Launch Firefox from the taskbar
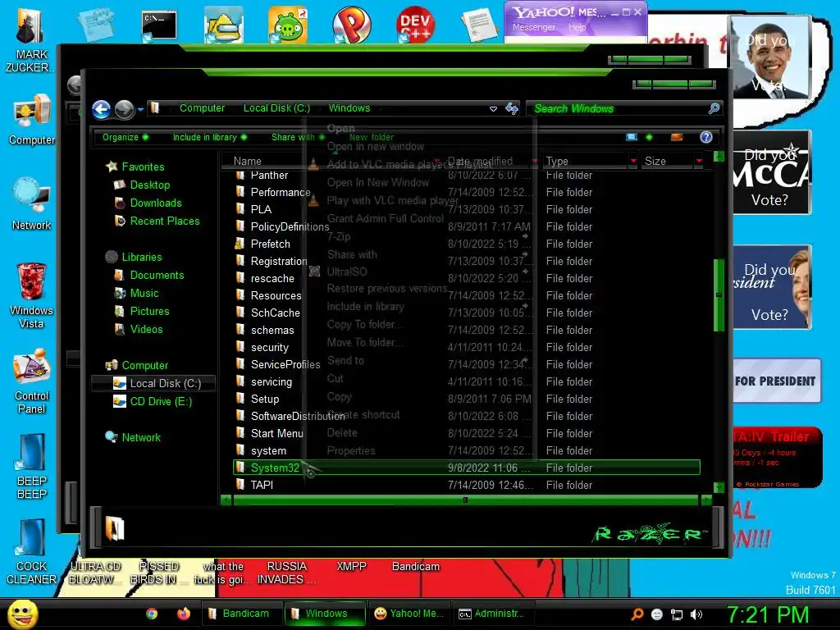The image size is (840, 630). 184,614
